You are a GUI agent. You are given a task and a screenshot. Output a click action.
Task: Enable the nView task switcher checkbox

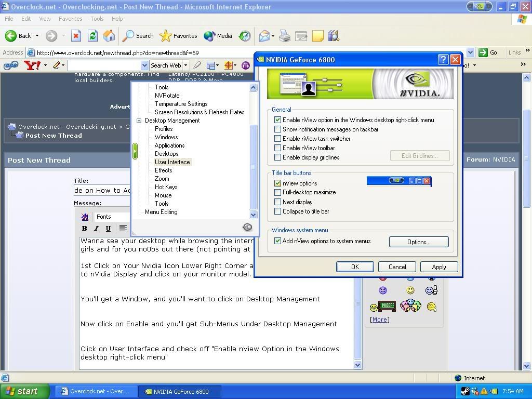pyautogui.click(x=277, y=138)
